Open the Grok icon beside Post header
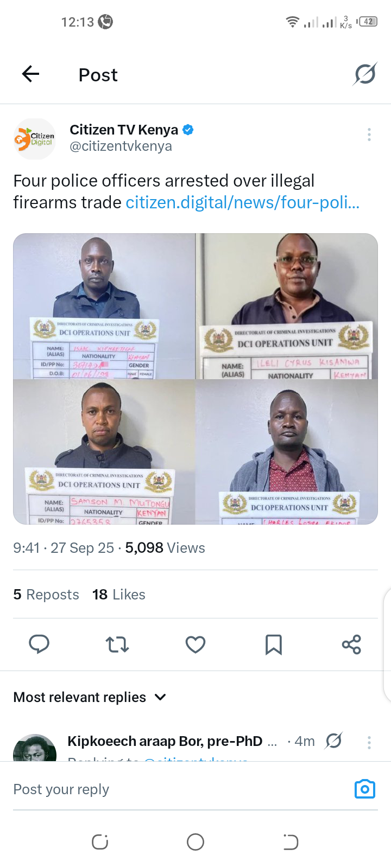The width and height of the screenshot is (391, 868). pos(365,74)
